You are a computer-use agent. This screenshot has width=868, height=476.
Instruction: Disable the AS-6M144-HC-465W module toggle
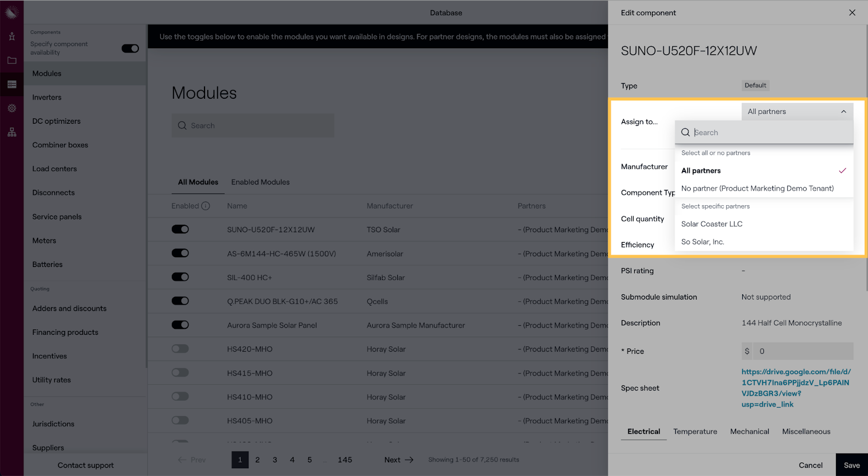(x=180, y=253)
